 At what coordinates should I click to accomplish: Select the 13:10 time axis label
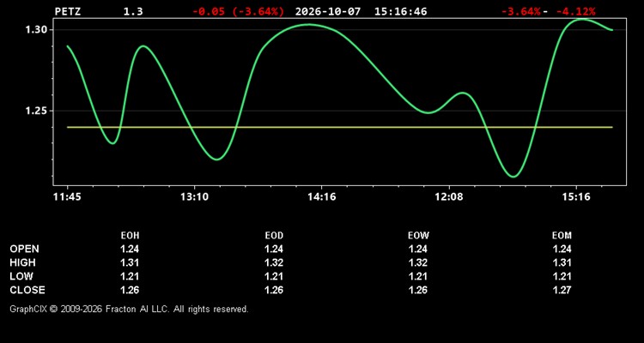[194, 197]
